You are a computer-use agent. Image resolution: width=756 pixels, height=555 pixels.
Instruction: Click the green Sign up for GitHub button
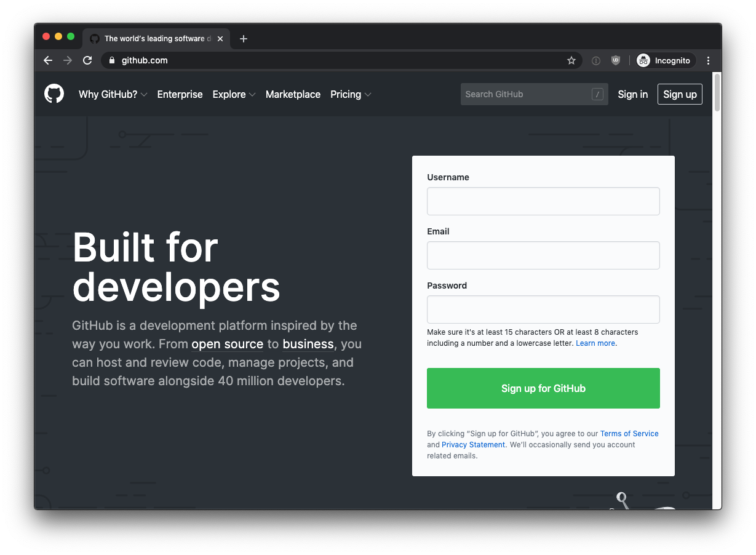point(543,388)
